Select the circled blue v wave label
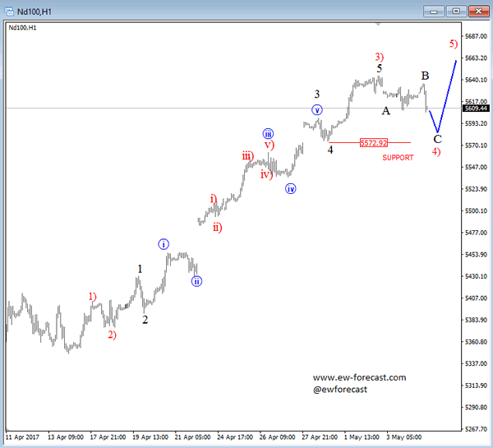This screenshot has height=448, width=493. [x=317, y=110]
